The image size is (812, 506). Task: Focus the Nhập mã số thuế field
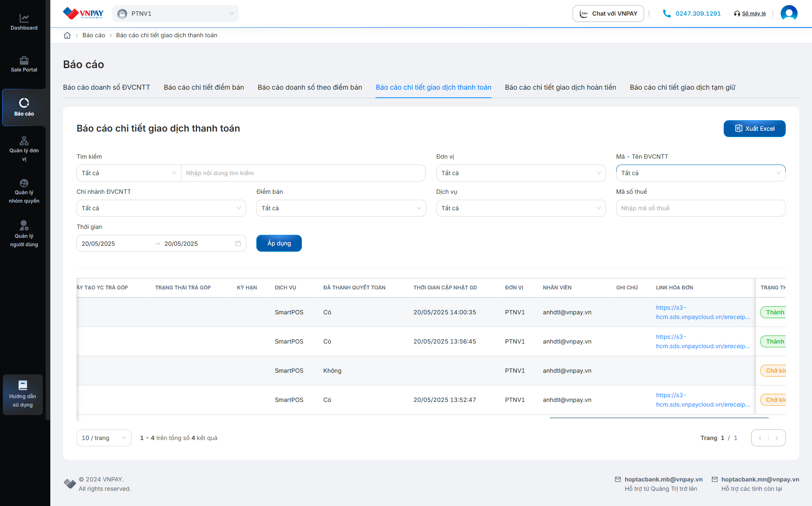click(701, 208)
